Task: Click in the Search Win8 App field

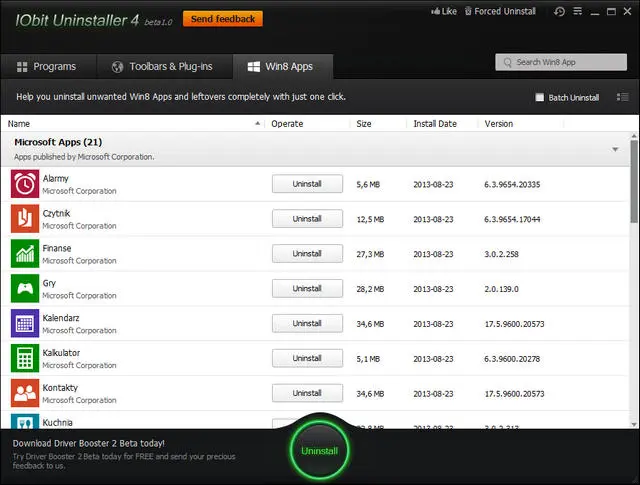Action: pyautogui.click(x=561, y=62)
